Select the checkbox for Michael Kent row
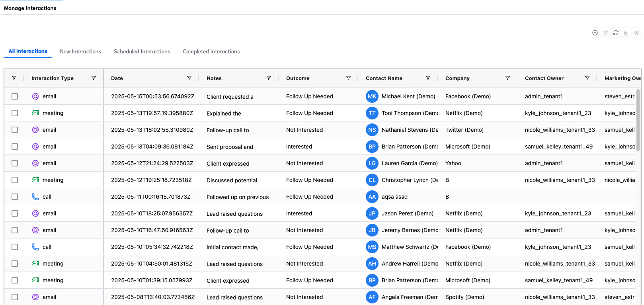644x305 pixels. point(15,96)
